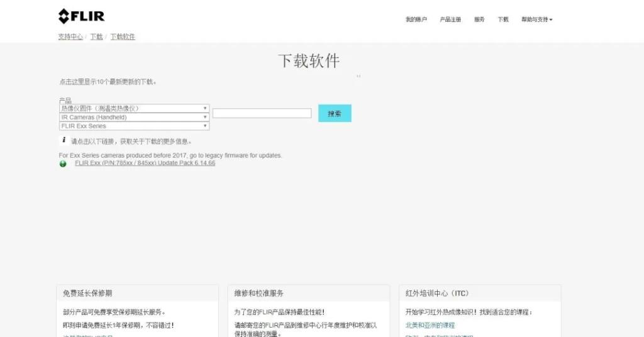
Task: Click the green globe icon beside Update Pack
Action: point(63,163)
